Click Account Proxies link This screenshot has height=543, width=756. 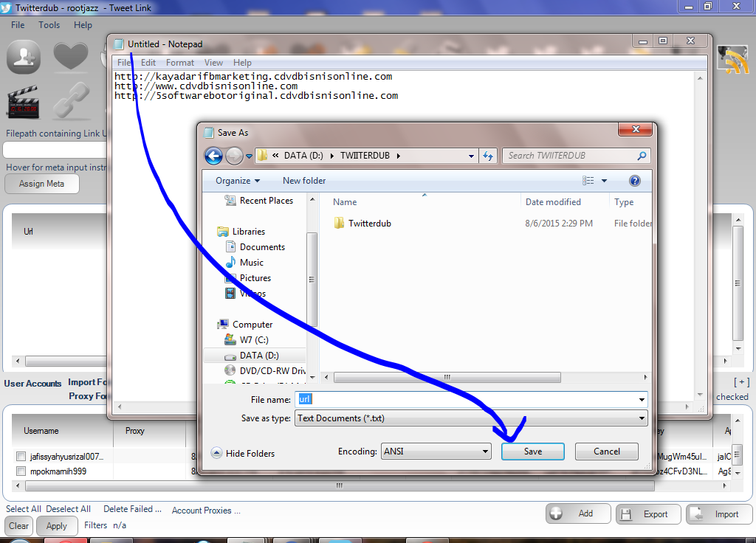click(x=206, y=511)
